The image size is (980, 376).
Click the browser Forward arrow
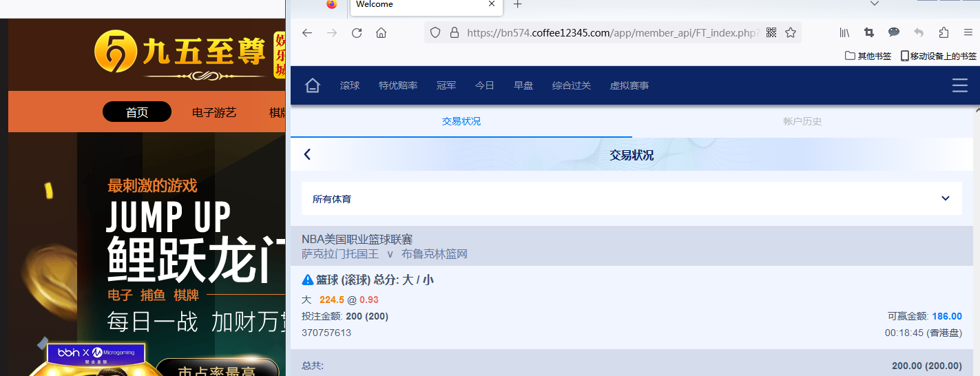pyautogui.click(x=332, y=32)
